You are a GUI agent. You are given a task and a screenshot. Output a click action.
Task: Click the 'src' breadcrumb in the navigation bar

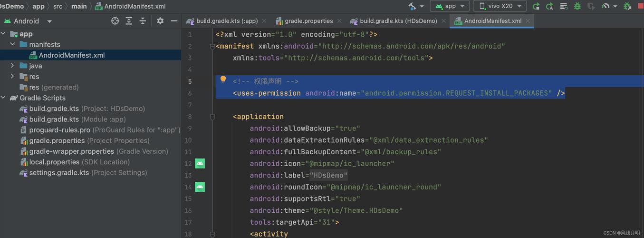(58, 6)
